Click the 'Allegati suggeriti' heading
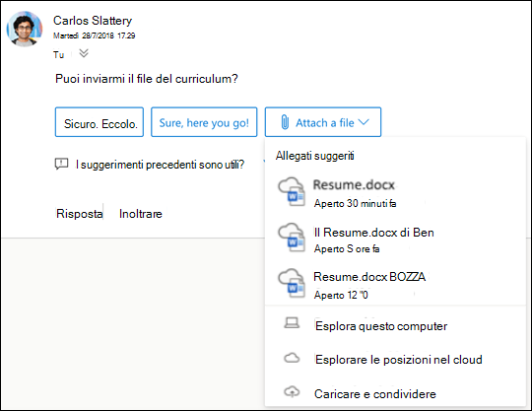532x411 pixels. [315, 156]
